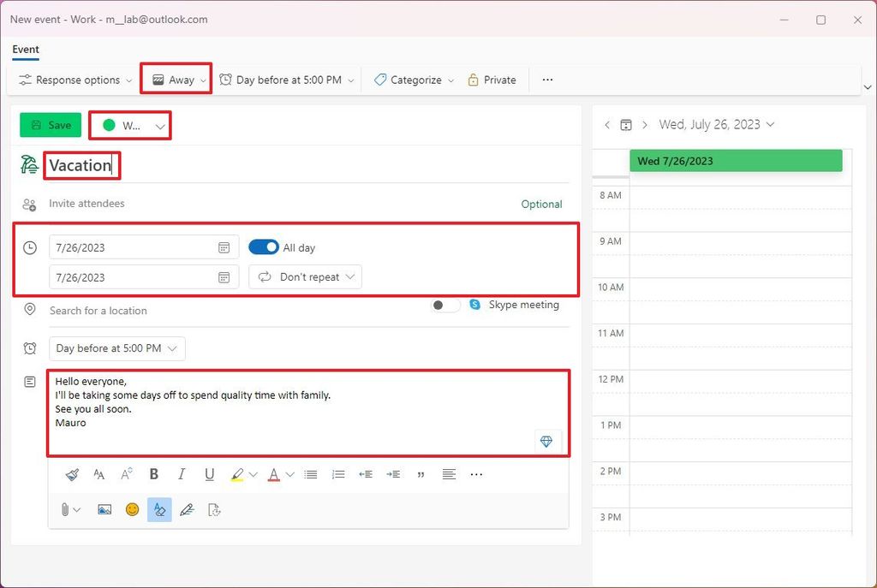
Task: Mark the event as Private
Action: point(492,79)
